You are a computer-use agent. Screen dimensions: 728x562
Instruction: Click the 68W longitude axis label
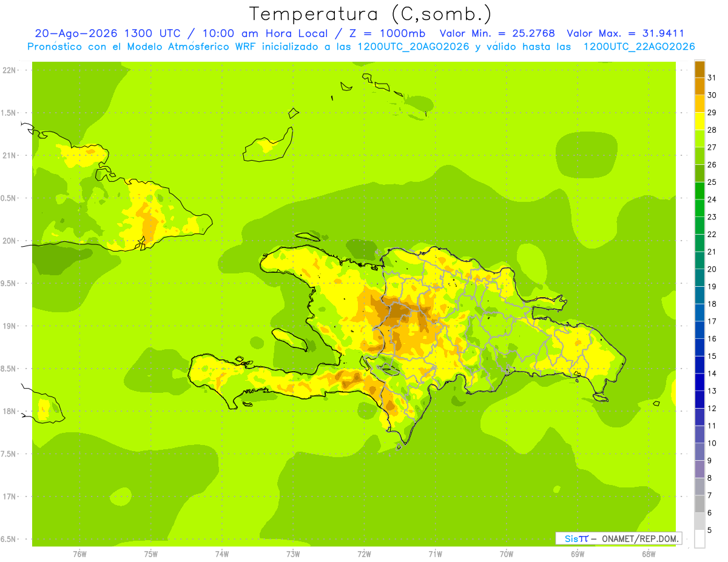coord(649,554)
